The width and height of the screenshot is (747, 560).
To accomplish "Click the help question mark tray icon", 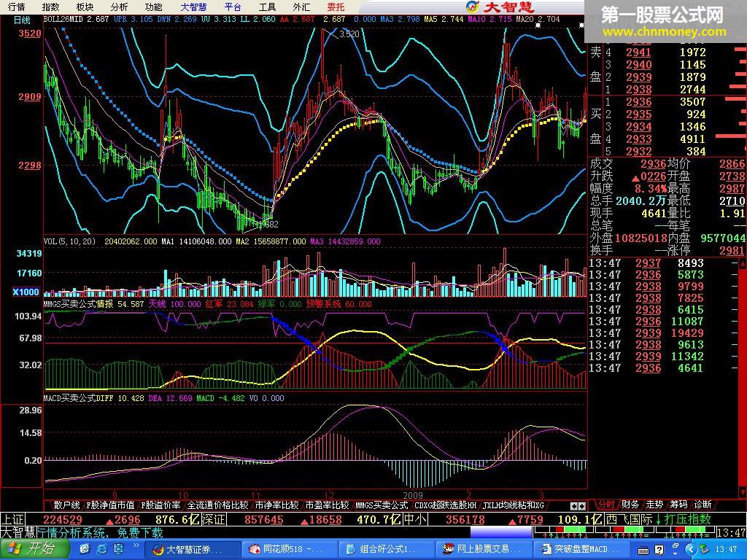I will [659, 550].
